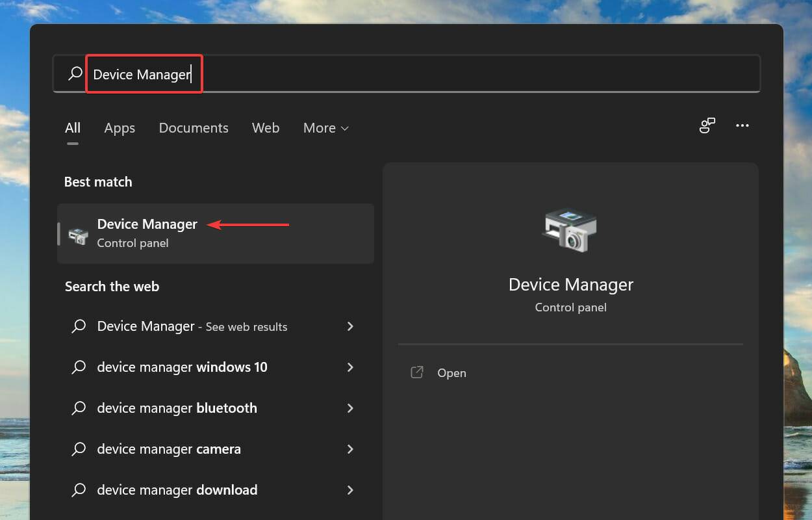
Task: Select the Web search tab
Action: coord(265,128)
